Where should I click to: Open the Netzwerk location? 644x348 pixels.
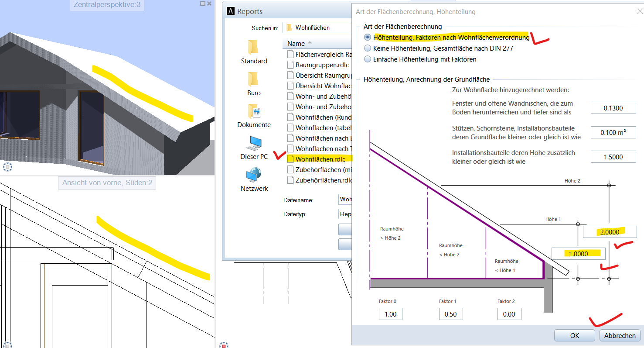254,179
